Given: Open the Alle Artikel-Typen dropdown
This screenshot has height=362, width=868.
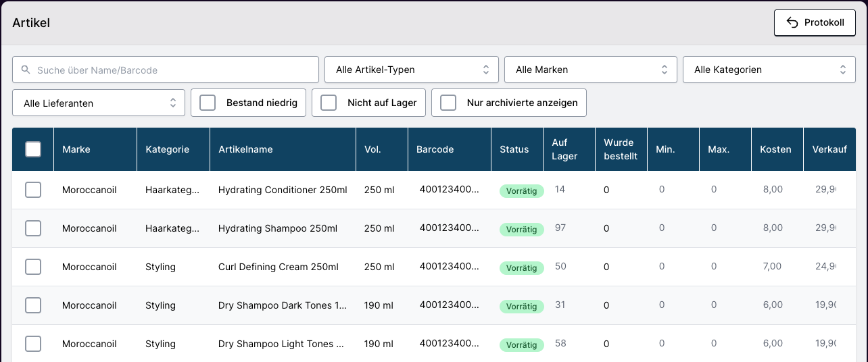Looking at the screenshot, I should pos(411,70).
